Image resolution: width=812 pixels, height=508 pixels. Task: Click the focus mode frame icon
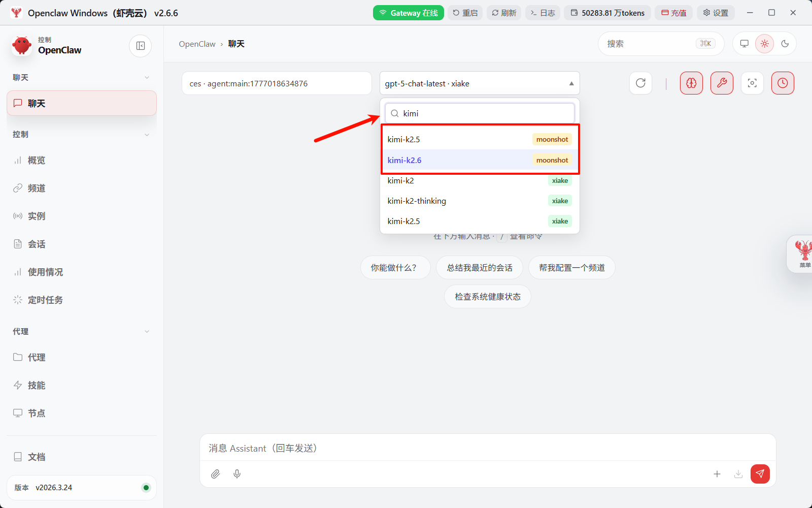(x=752, y=83)
